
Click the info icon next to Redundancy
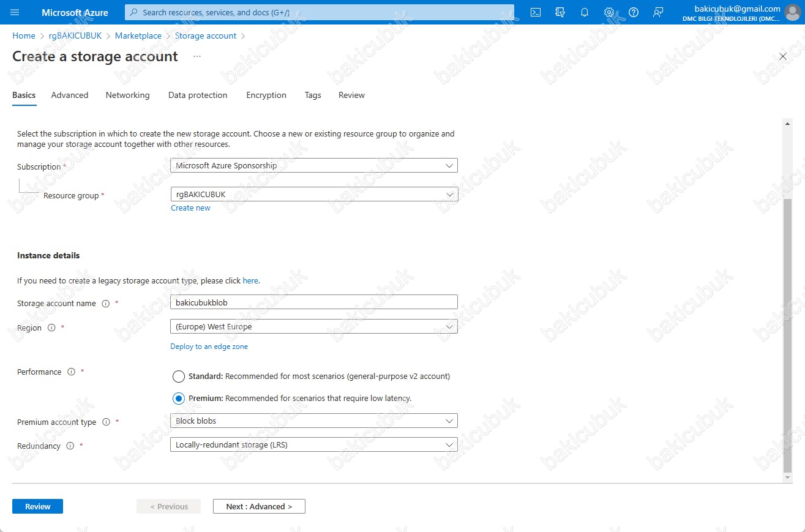pyautogui.click(x=70, y=446)
